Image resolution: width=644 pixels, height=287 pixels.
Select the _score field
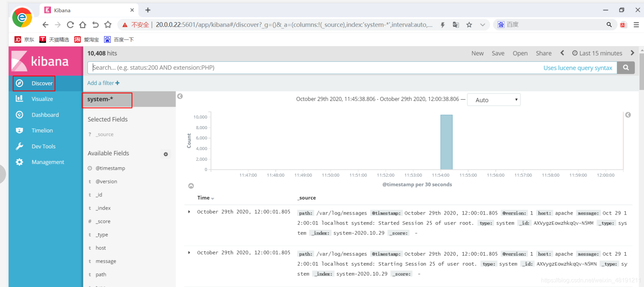tap(103, 221)
